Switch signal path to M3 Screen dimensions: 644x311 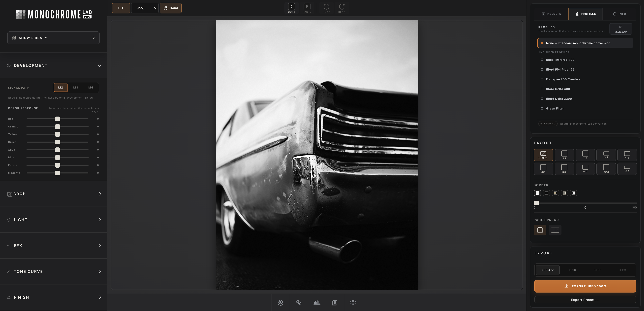[x=76, y=88]
